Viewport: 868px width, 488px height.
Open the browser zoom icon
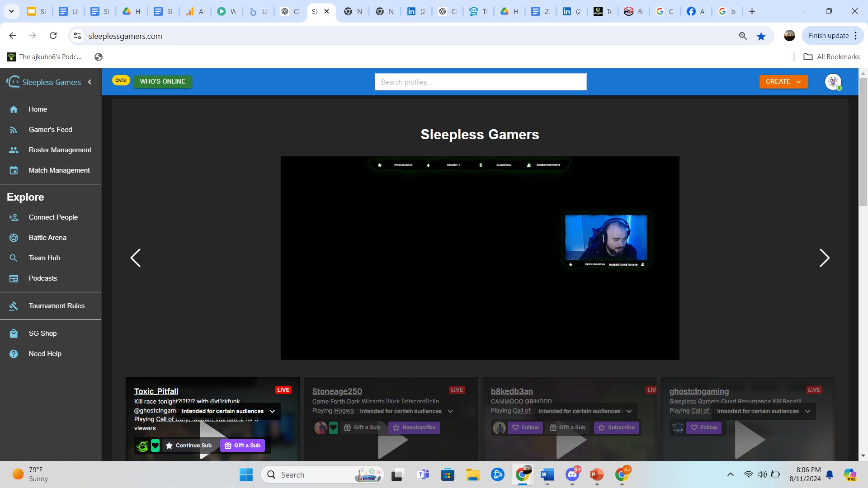(743, 36)
